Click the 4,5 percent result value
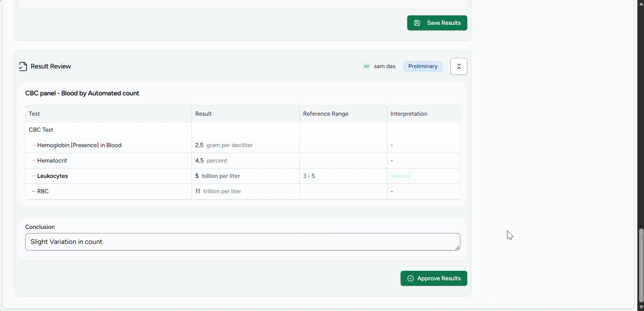 click(x=211, y=161)
